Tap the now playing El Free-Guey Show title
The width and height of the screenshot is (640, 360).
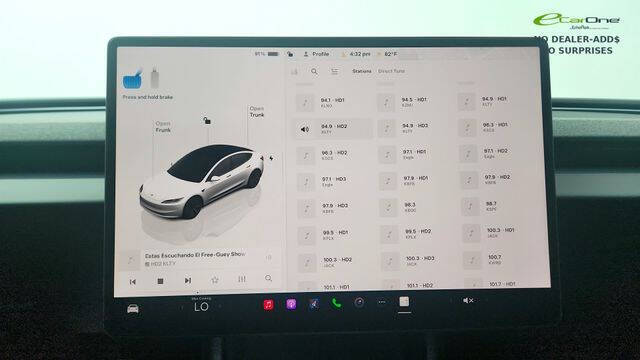195,255
